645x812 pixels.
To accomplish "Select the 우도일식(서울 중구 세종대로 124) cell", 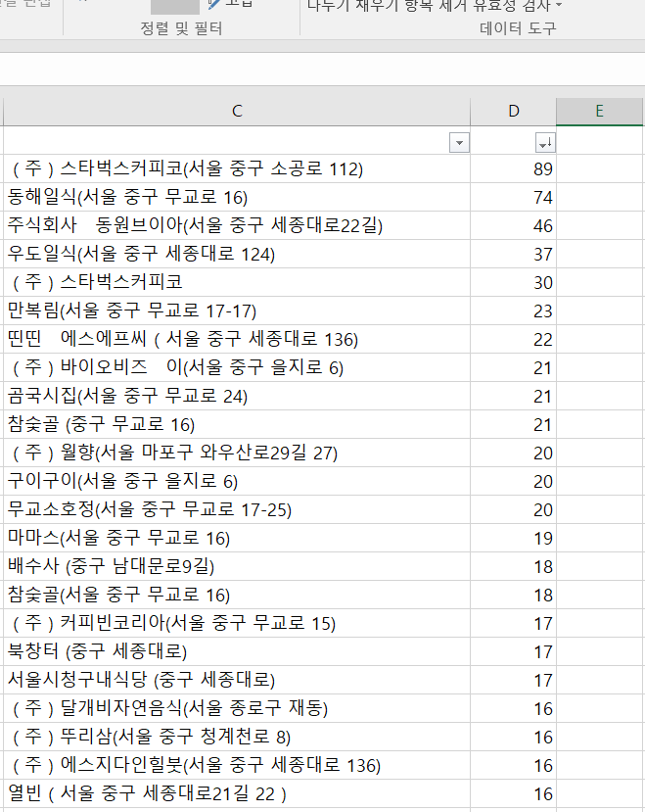I will (x=237, y=254).
